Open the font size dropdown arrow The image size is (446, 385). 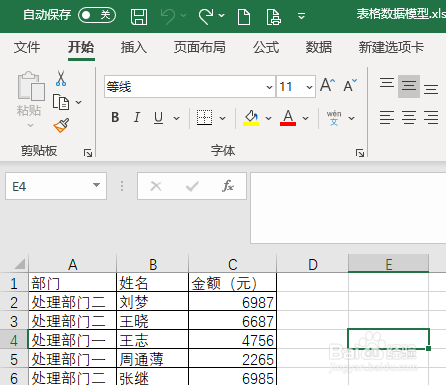point(309,87)
